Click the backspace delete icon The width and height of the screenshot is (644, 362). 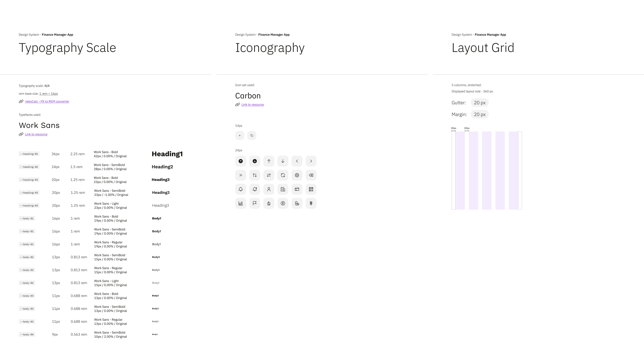pos(311,175)
